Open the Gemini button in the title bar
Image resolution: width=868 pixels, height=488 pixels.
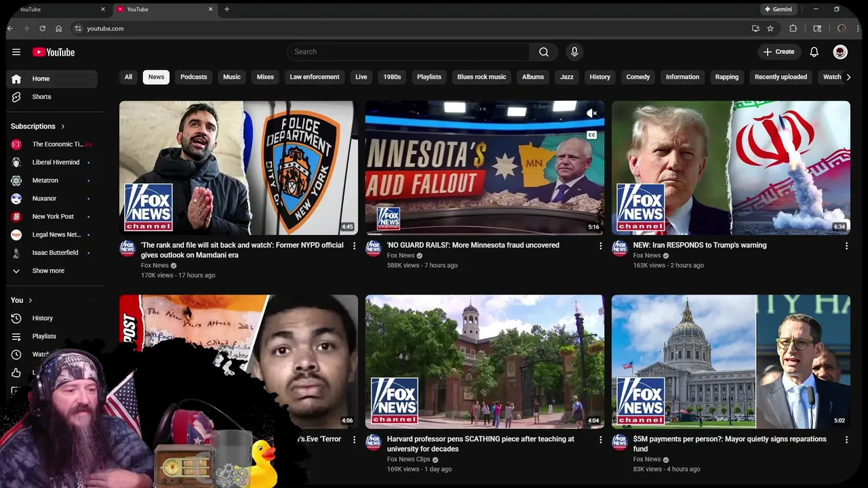pos(778,9)
